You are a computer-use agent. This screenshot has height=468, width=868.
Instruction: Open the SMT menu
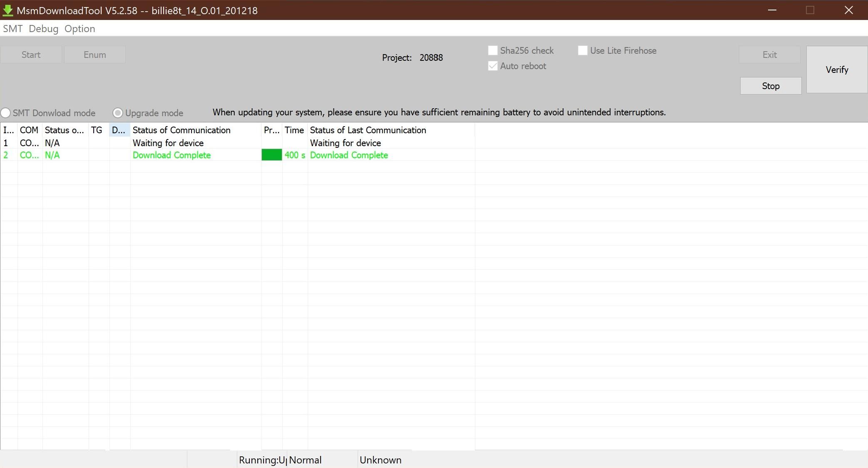click(x=13, y=28)
